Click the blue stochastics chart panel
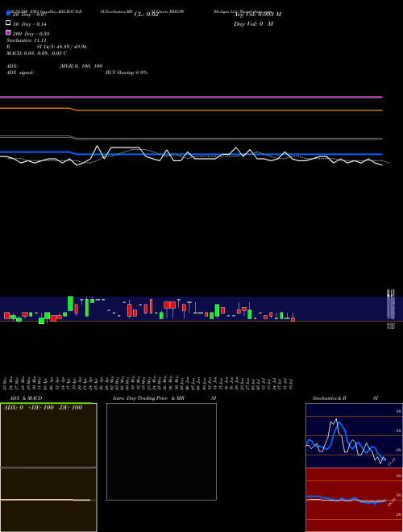This screenshot has height=532, width=403. (354, 435)
